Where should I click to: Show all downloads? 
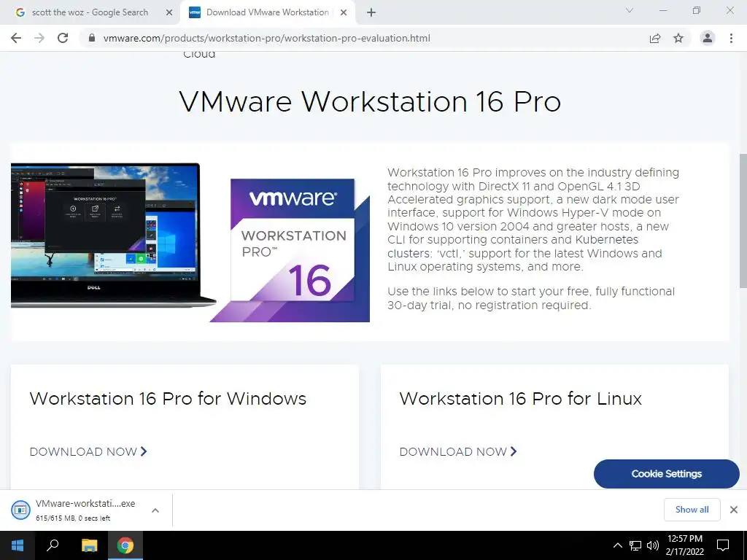pyautogui.click(x=692, y=510)
